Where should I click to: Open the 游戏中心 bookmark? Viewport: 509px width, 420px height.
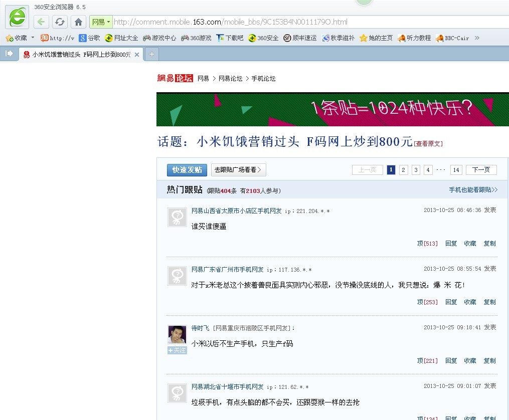click(159, 38)
